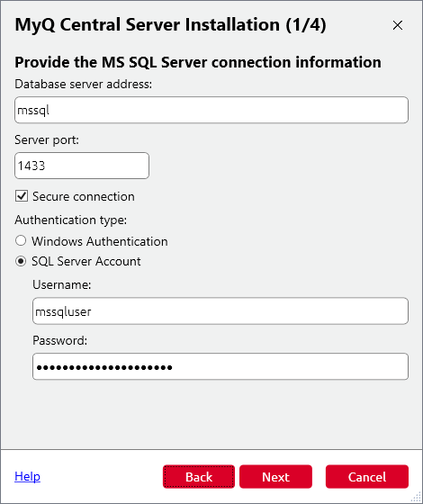This screenshot has height=504, width=423.
Task: Open the Help link
Action: pyautogui.click(x=27, y=476)
